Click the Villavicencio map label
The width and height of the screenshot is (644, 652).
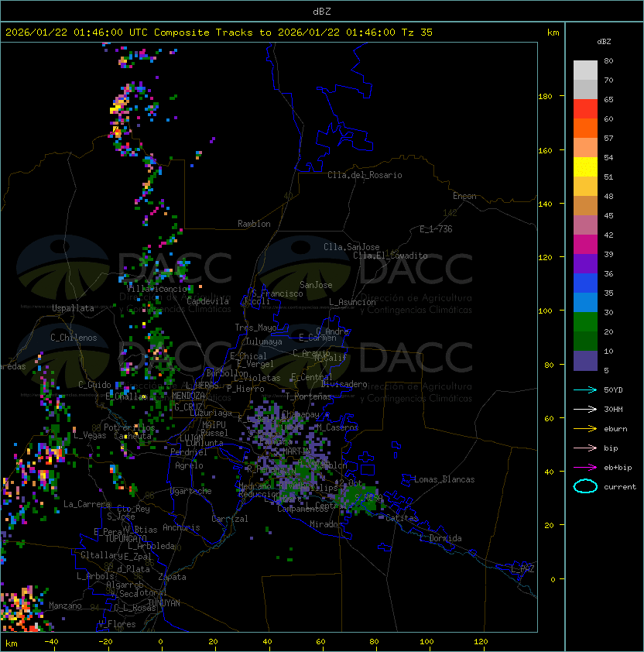point(156,289)
